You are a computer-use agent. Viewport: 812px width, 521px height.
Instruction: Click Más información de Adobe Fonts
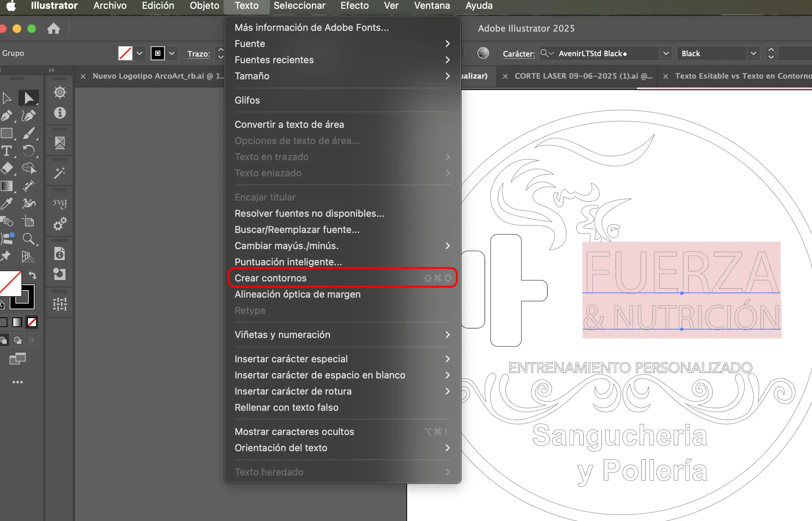[342, 28]
